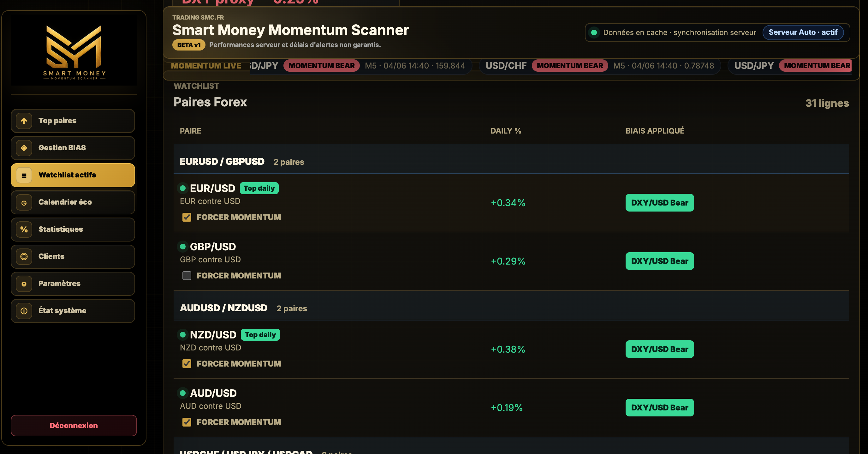
Task: Click the GBP/USD pair name
Action: 213,247
